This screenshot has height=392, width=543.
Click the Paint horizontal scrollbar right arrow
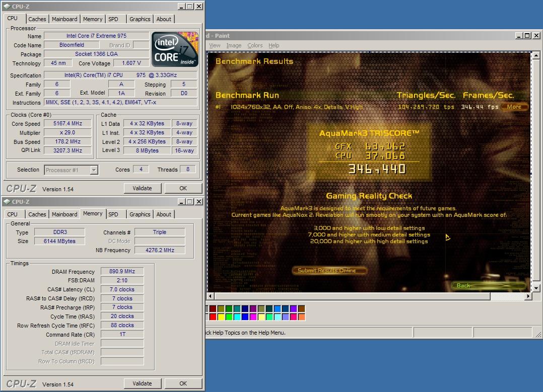tap(528, 296)
